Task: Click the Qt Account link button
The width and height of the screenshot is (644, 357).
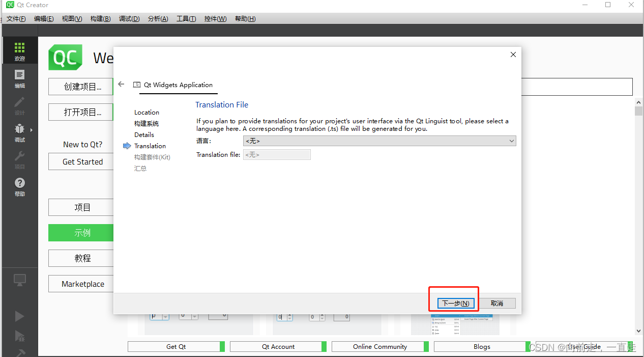Action: pyautogui.click(x=278, y=346)
